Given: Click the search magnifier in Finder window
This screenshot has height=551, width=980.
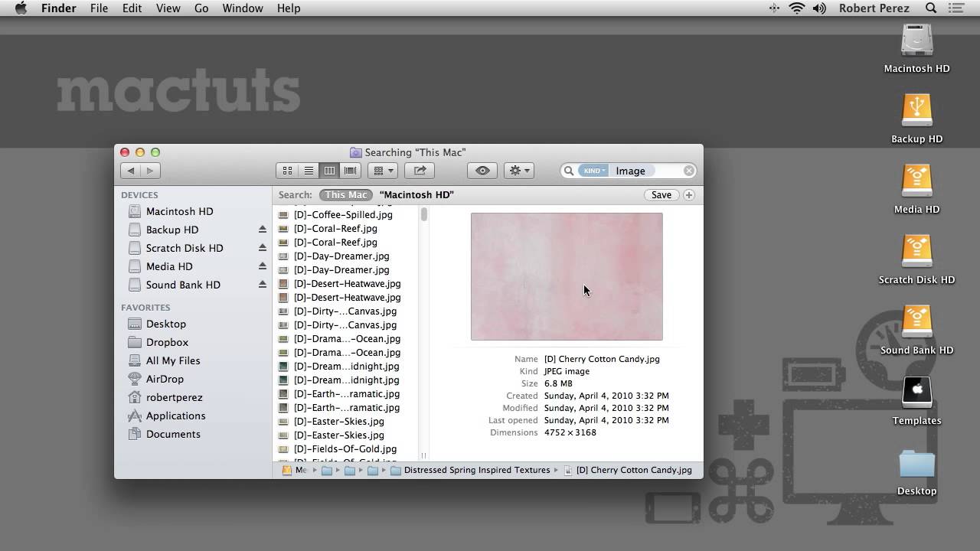Looking at the screenshot, I should (x=569, y=171).
